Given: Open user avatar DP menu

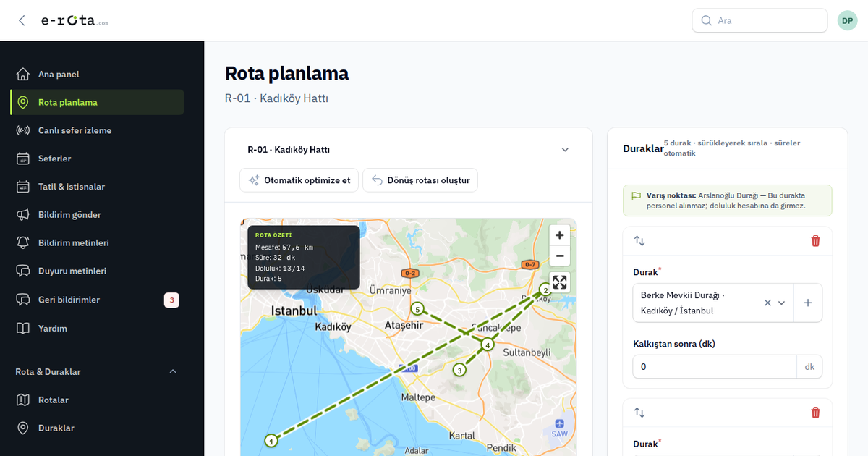Looking at the screenshot, I should (848, 20).
